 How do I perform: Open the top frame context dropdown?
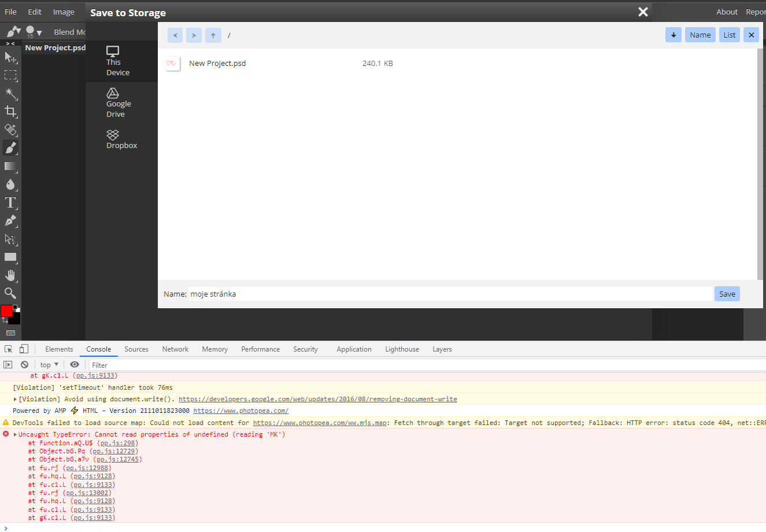point(49,364)
